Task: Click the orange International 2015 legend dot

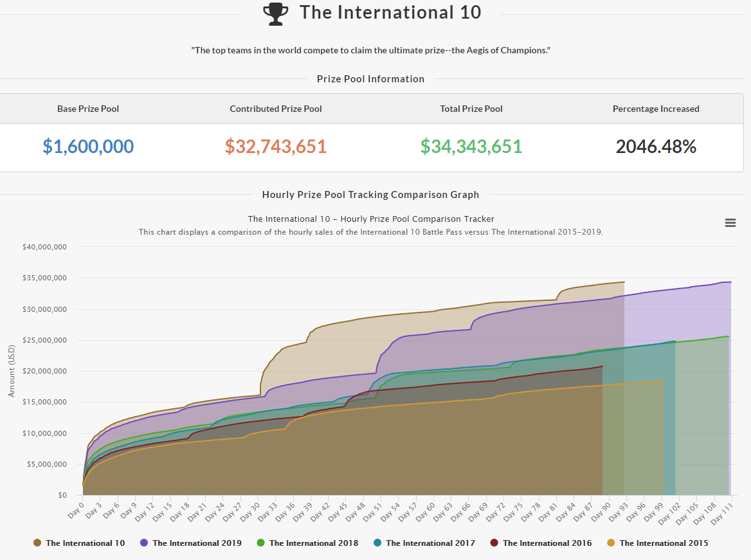Action: [611, 543]
